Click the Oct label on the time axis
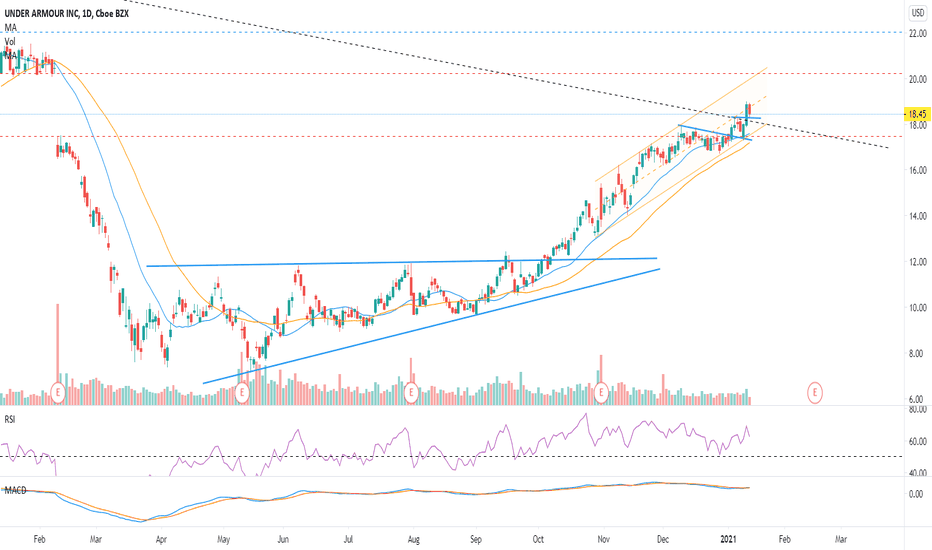This screenshot has height=550, width=932. [538, 539]
